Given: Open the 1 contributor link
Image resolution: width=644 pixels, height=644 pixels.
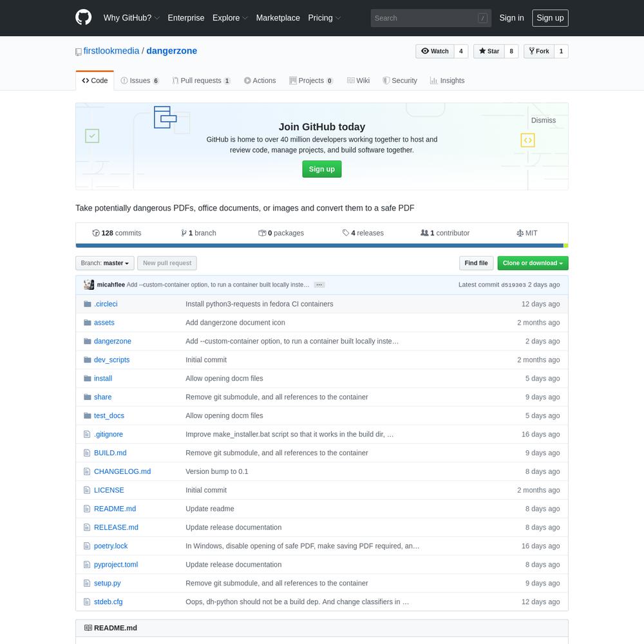Looking at the screenshot, I should click(445, 233).
